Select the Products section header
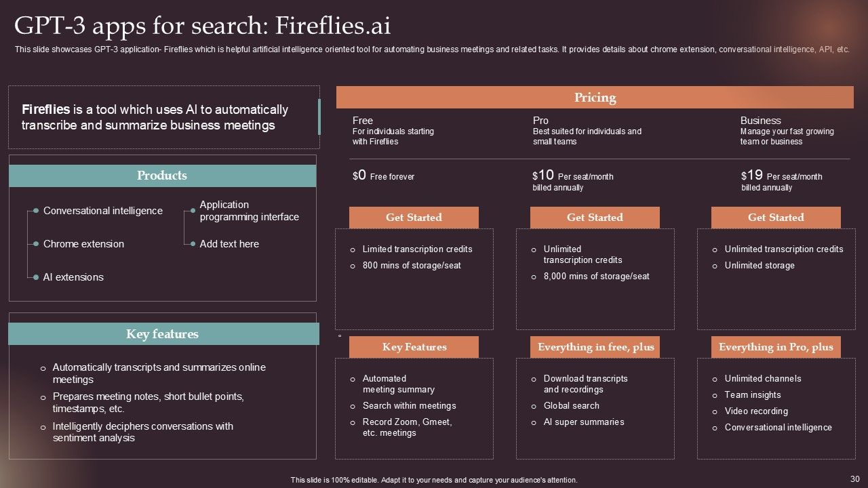This screenshot has width=868, height=488. click(x=162, y=176)
